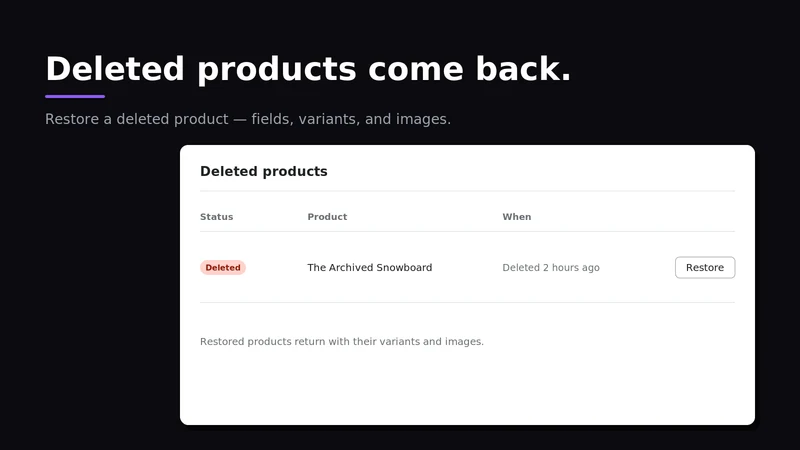800x450 pixels.
Task: Click the footer note about restored products
Action: pos(342,341)
